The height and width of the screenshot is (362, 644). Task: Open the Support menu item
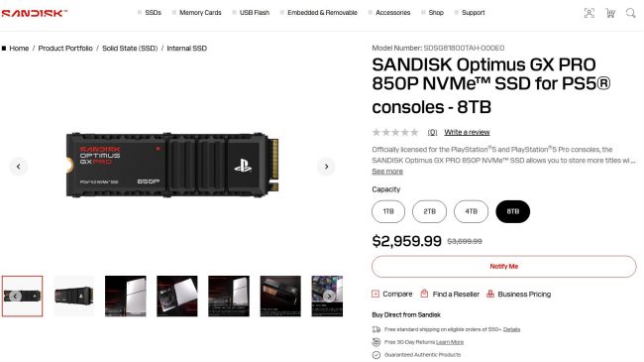coord(470,13)
